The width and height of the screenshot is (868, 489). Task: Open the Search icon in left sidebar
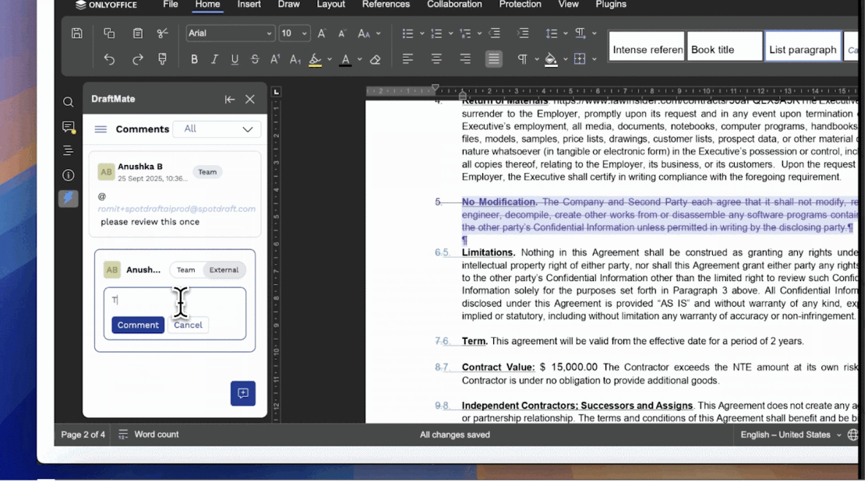[x=69, y=102]
